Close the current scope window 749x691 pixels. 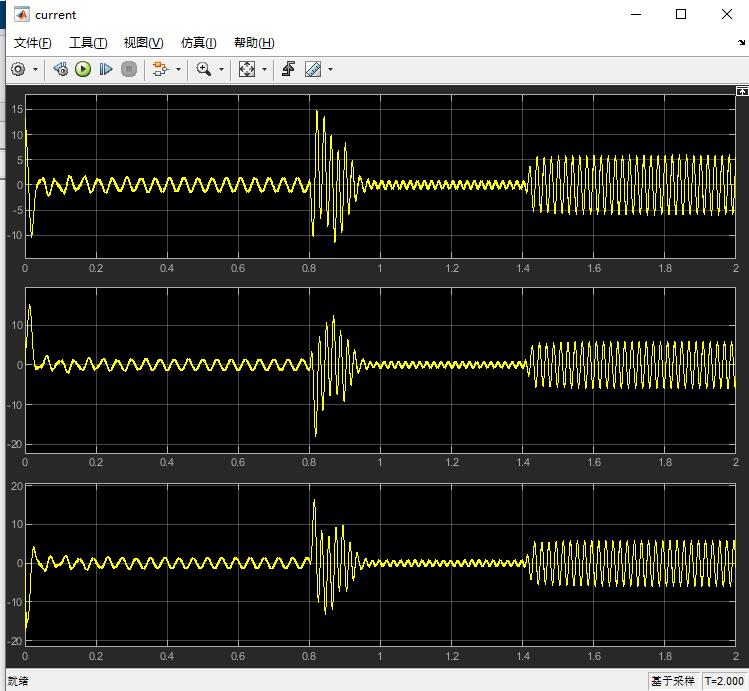coord(727,14)
